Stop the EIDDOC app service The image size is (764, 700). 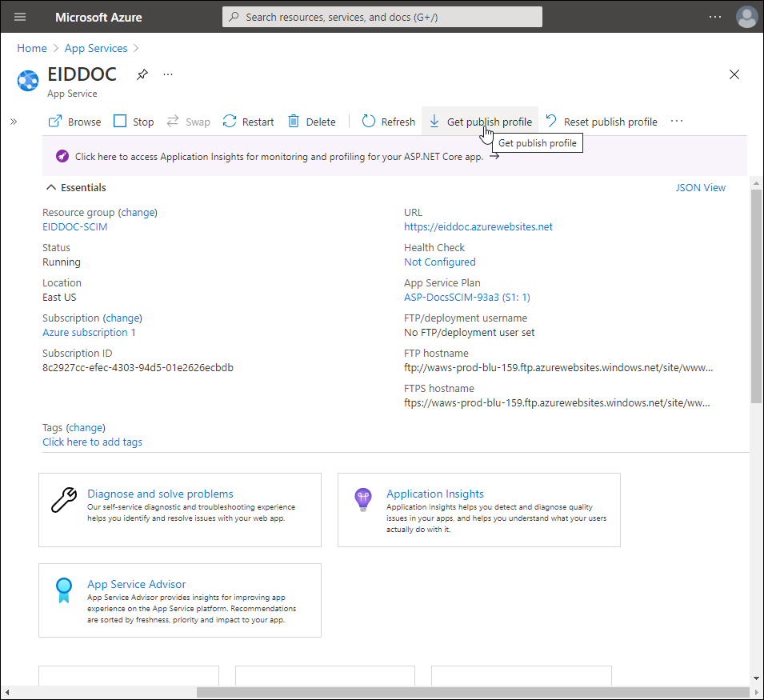pos(134,122)
